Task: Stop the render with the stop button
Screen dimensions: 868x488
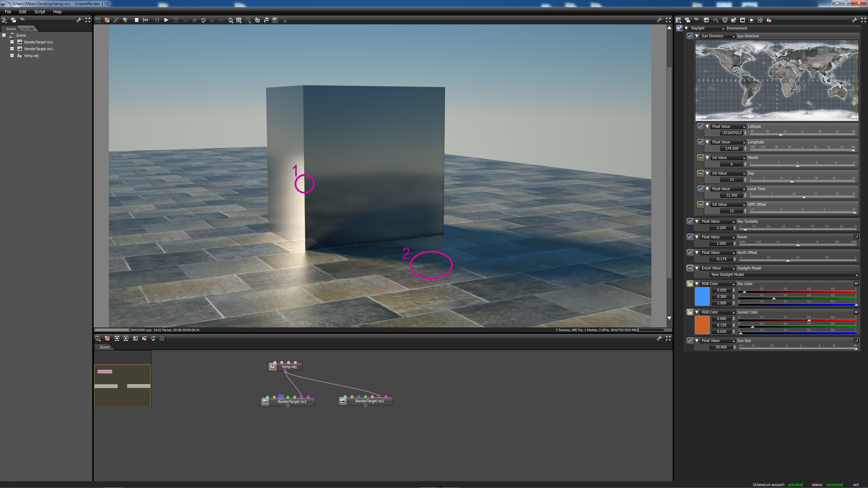Action: click(x=136, y=20)
